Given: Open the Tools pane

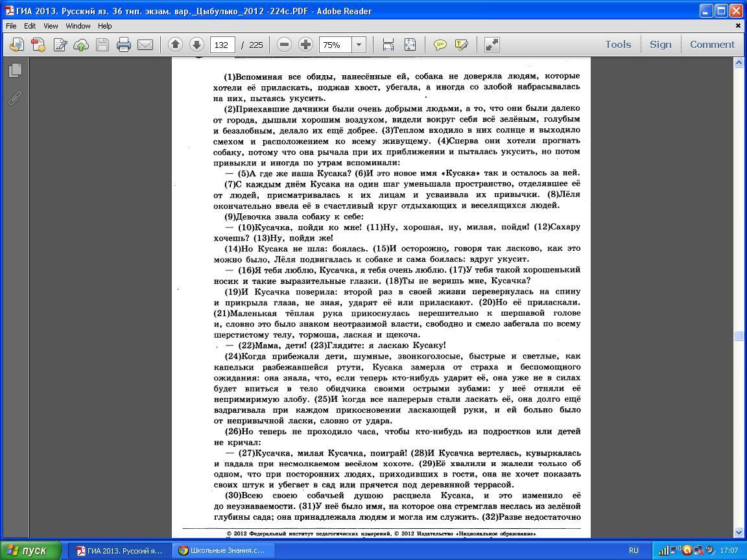Looking at the screenshot, I should pos(617,45).
